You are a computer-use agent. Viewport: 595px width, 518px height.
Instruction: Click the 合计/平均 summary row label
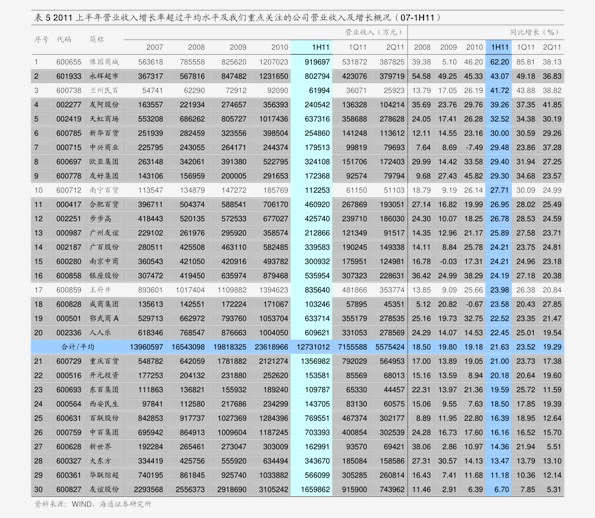tap(78, 347)
